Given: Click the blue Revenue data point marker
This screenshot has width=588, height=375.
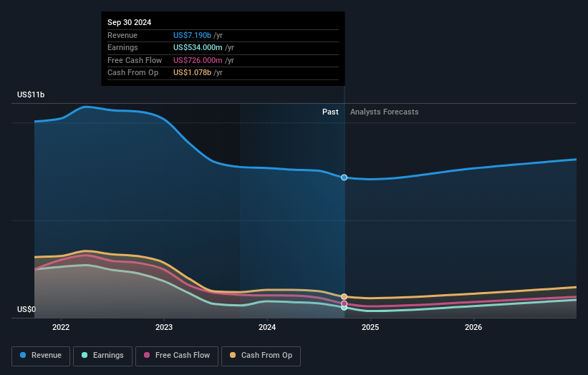Looking at the screenshot, I should click(x=344, y=177).
